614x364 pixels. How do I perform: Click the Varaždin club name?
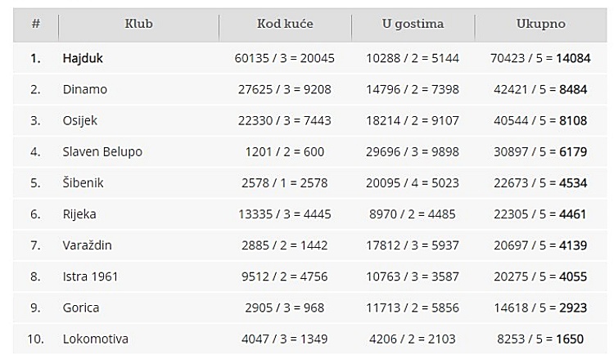(87, 245)
